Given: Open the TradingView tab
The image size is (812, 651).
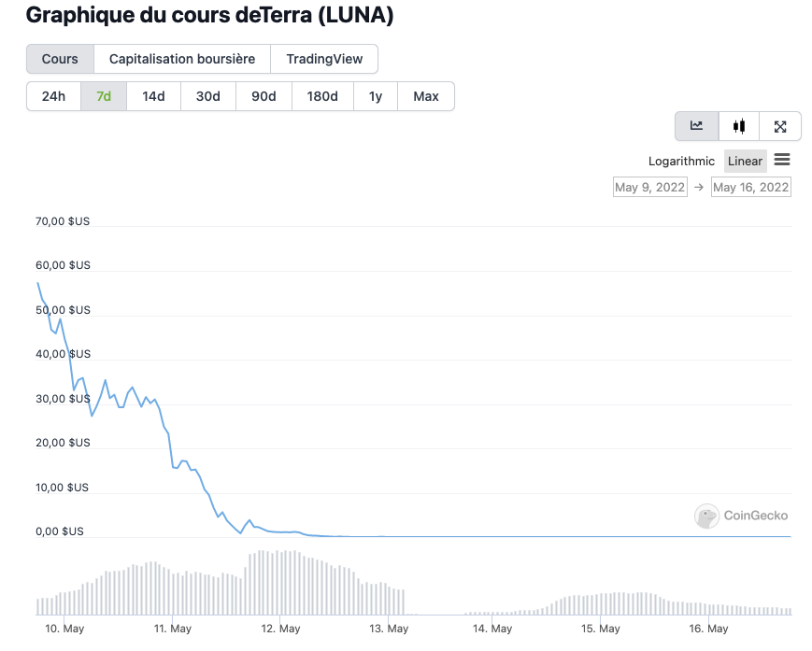Looking at the screenshot, I should (x=324, y=59).
